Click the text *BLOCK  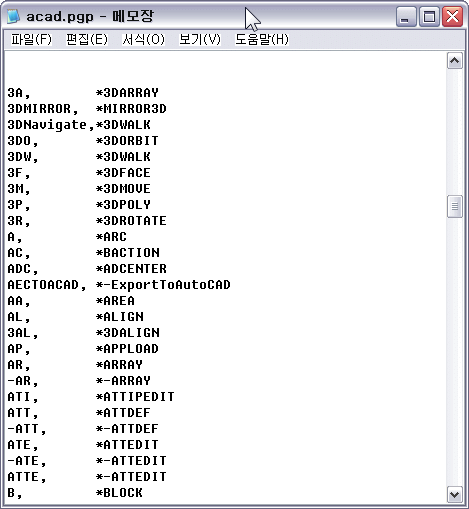[x=119, y=493]
